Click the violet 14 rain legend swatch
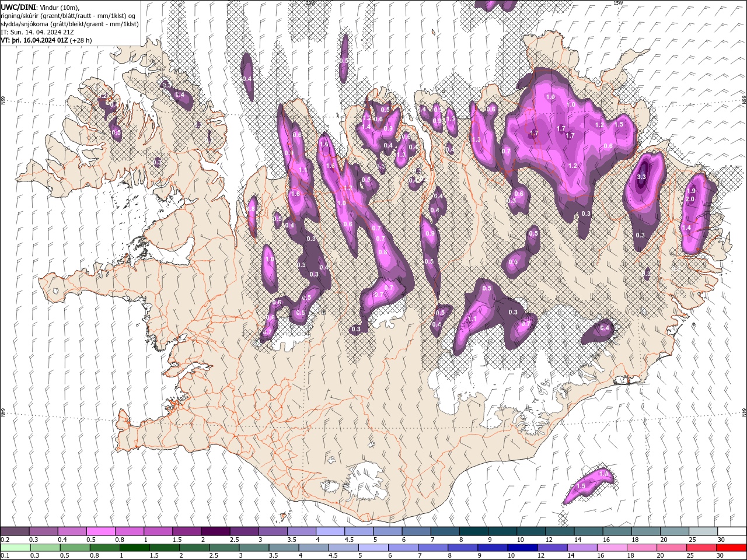The image size is (747, 560). click(x=582, y=548)
